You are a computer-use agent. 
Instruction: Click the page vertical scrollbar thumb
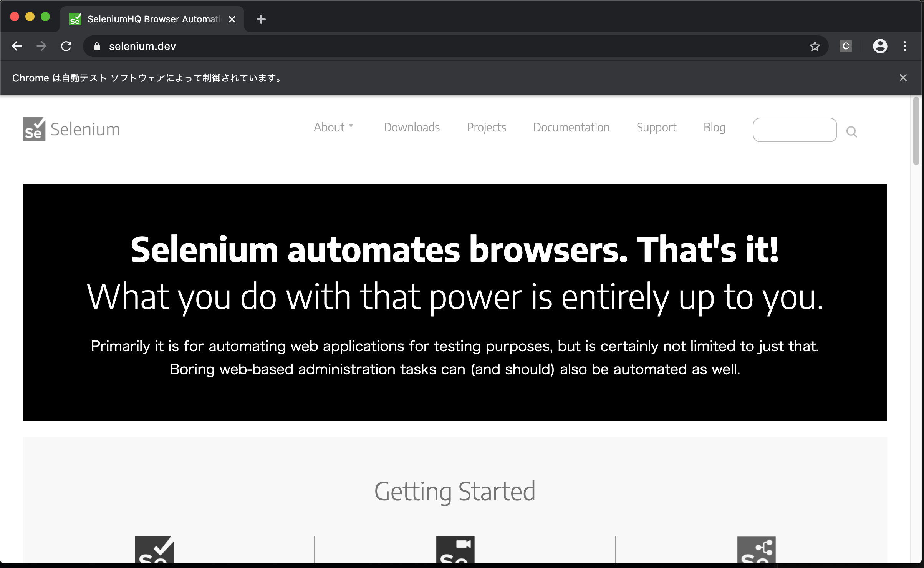(x=916, y=131)
